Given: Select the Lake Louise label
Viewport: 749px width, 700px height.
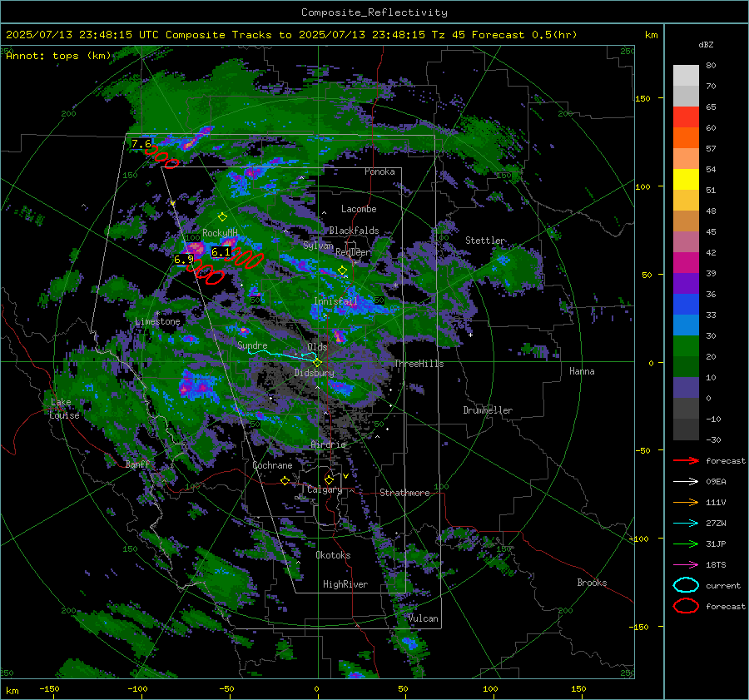Looking at the screenshot, I should 64,409.
